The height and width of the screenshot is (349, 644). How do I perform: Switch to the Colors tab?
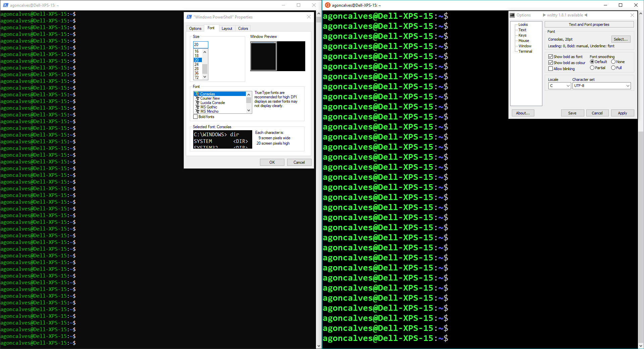(x=243, y=29)
